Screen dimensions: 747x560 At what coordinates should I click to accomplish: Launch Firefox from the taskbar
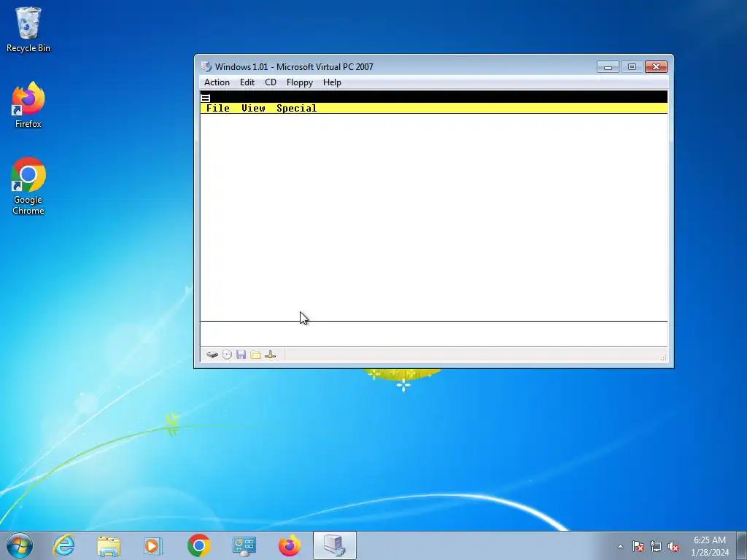(289, 545)
